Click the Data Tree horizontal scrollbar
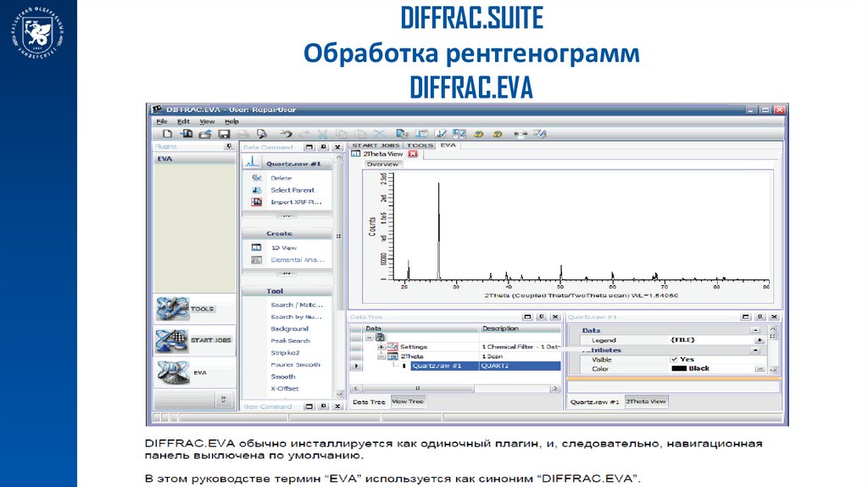The width and height of the screenshot is (868, 487). point(455,389)
